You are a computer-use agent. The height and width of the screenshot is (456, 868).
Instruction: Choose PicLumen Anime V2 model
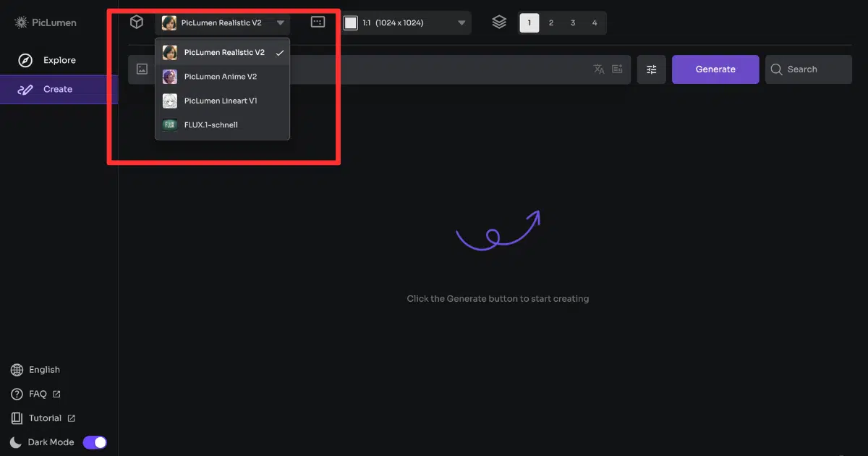click(222, 76)
